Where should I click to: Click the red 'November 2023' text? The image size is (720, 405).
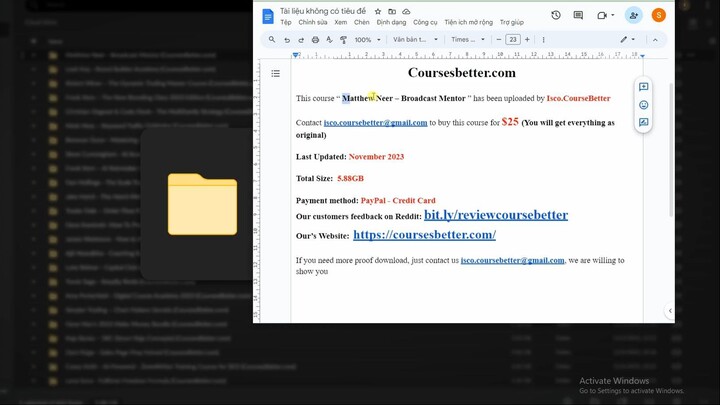pos(376,157)
